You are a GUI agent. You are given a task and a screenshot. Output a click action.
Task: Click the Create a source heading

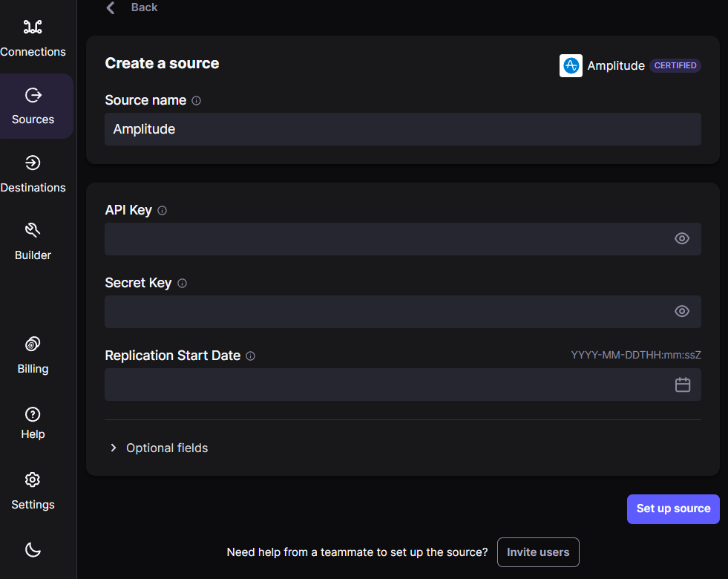(x=162, y=63)
